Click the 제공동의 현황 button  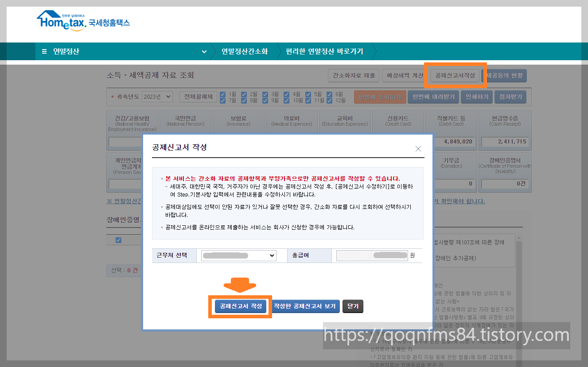point(505,76)
